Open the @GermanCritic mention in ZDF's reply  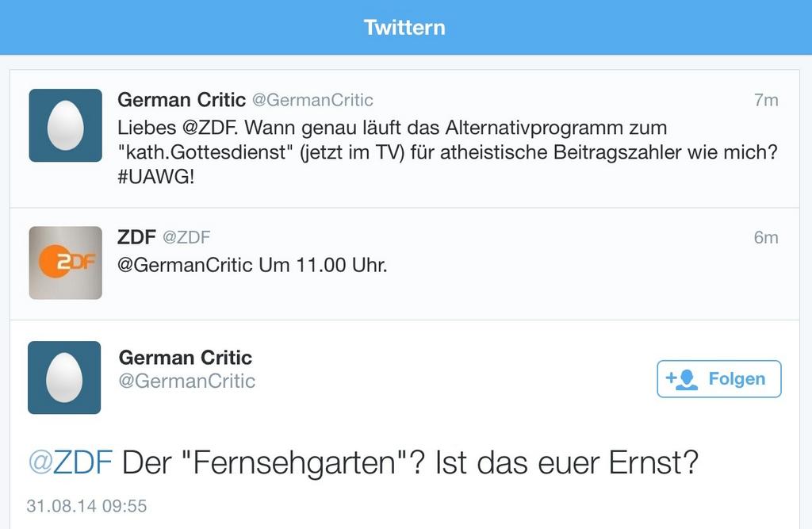pos(186,265)
